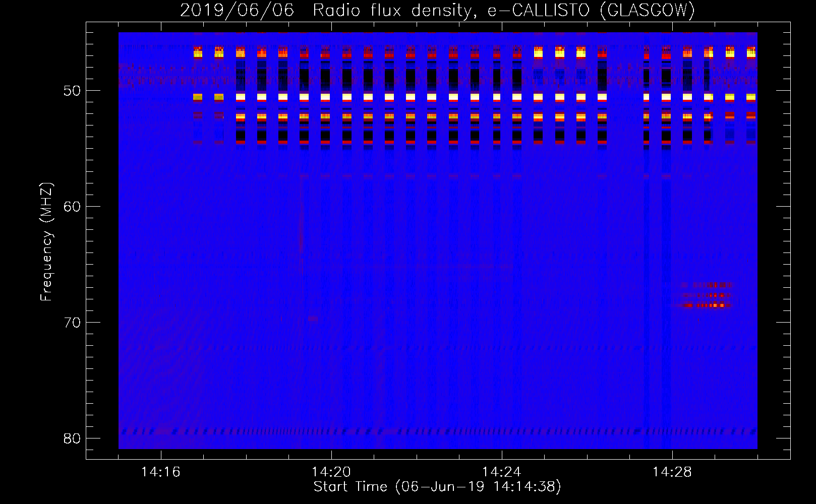Click the Frequency (MHZ) axis title
This screenshot has width=816, height=504.
(46, 242)
